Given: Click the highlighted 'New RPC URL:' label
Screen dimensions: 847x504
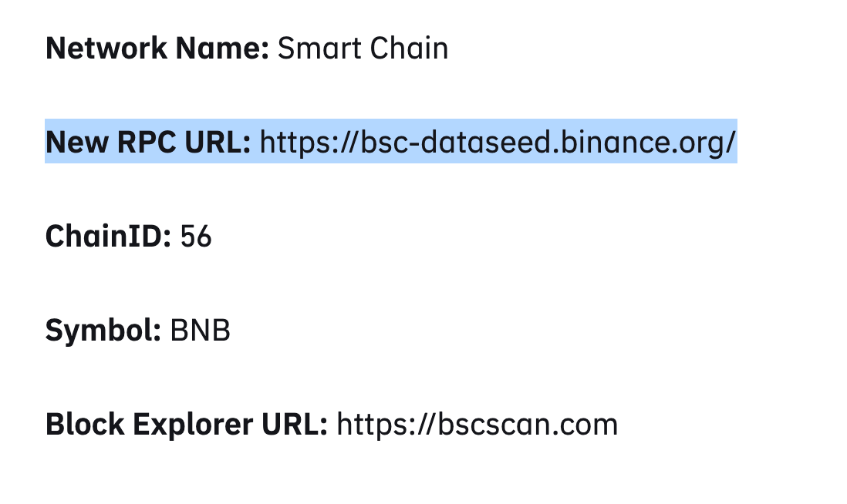Looking at the screenshot, I should point(148,142).
